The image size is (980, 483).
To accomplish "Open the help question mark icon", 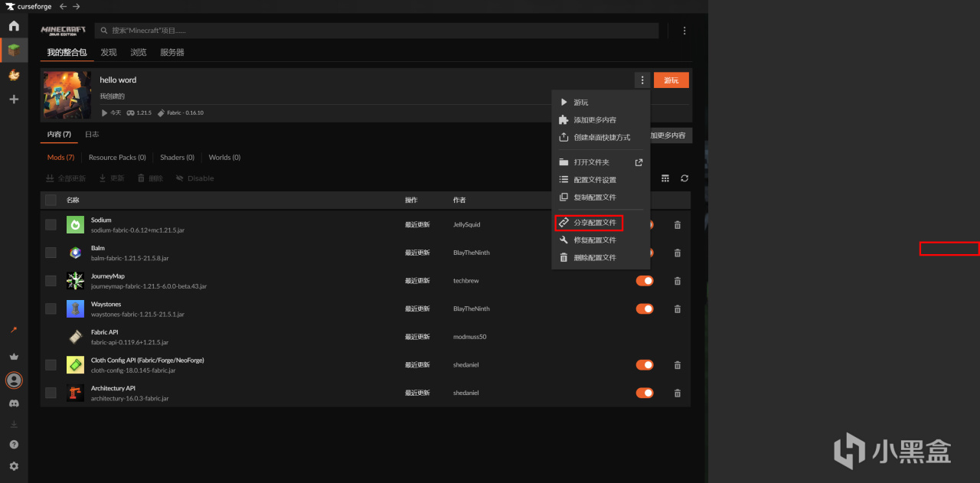I will pyautogui.click(x=14, y=445).
